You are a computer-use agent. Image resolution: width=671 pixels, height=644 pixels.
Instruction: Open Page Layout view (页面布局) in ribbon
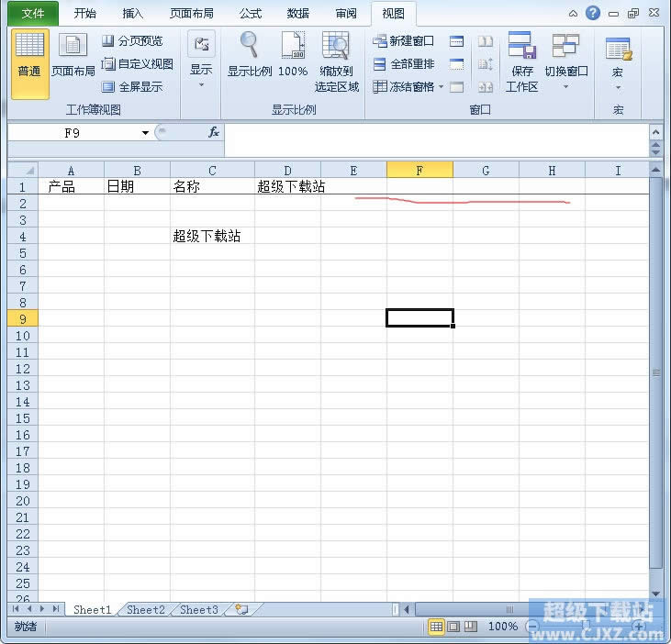(73, 57)
